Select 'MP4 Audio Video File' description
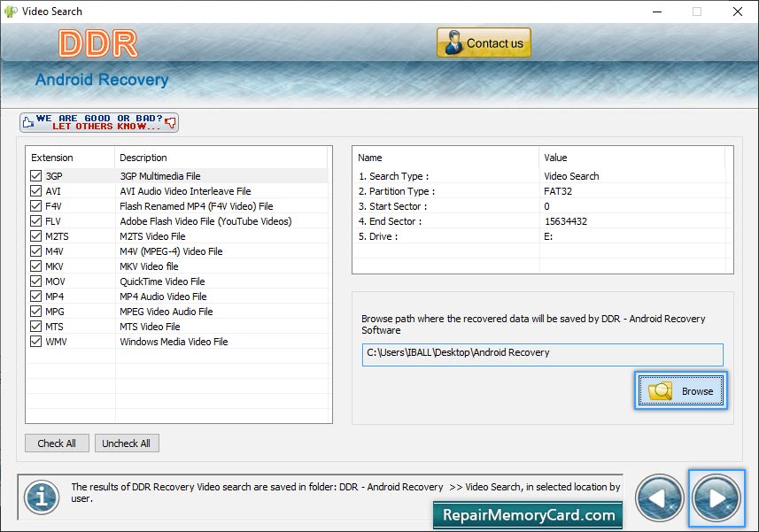The height and width of the screenshot is (532, 759). click(163, 296)
